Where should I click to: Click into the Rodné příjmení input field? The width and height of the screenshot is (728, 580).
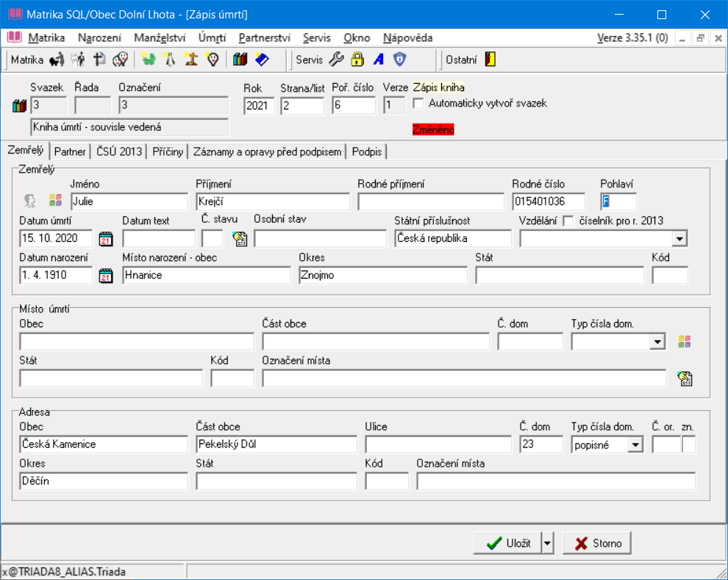(431, 201)
